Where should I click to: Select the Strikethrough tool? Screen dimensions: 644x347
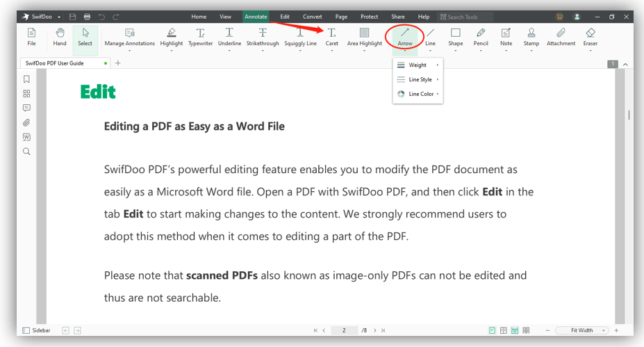point(263,37)
